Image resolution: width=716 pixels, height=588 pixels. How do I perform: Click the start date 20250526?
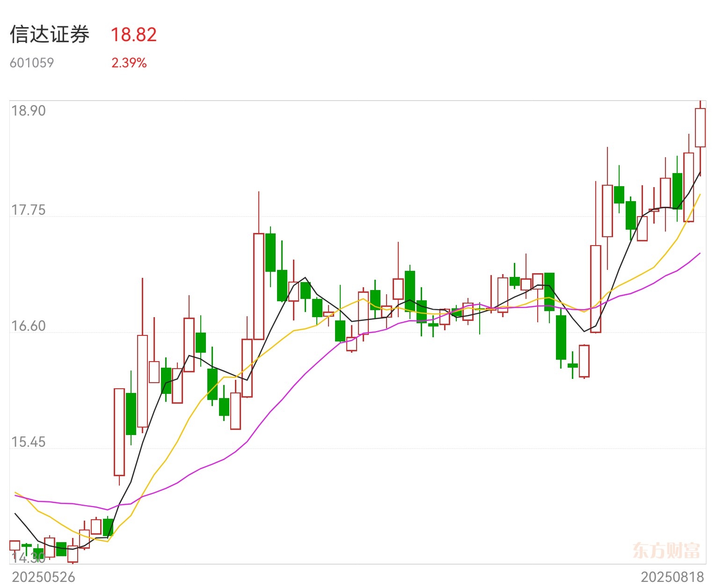pyautogui.click(x=44, y=577)
